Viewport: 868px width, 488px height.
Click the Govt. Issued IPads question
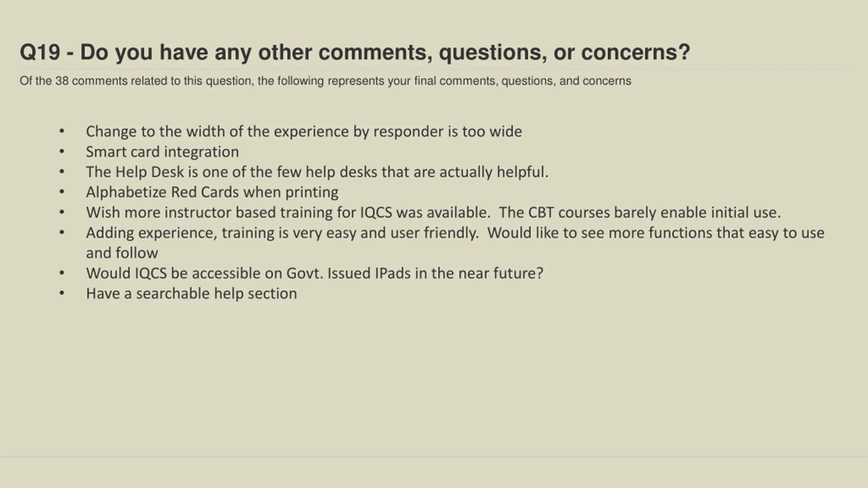[315, 273]
